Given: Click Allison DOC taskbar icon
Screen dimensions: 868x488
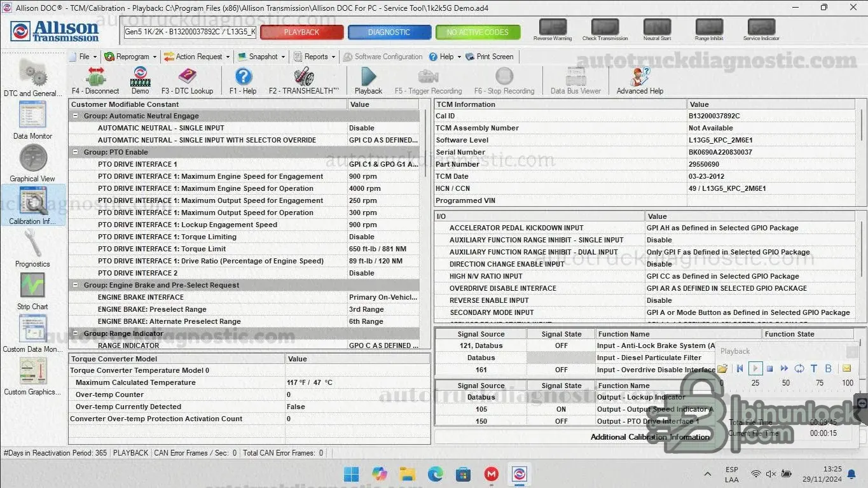Looking at the screenshot, I should pos(520,474).
